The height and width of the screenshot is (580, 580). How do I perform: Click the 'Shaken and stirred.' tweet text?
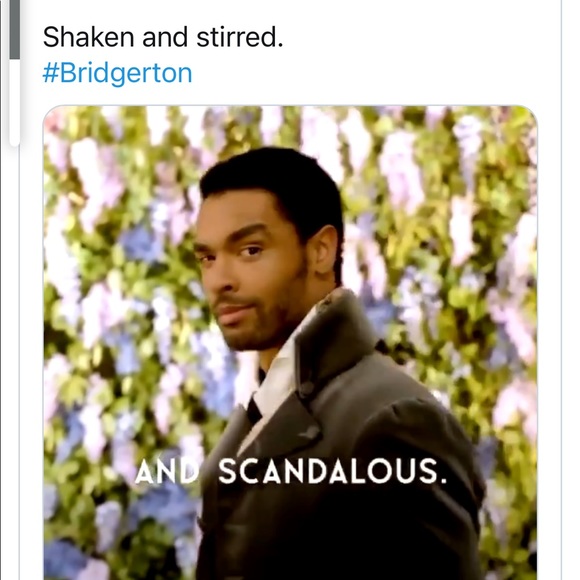click(163, 37)
